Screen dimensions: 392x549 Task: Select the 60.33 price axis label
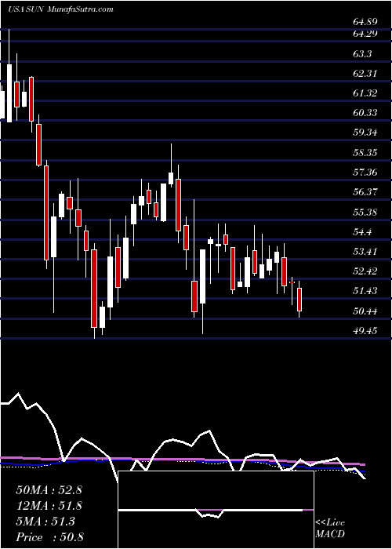click(365, 113)
